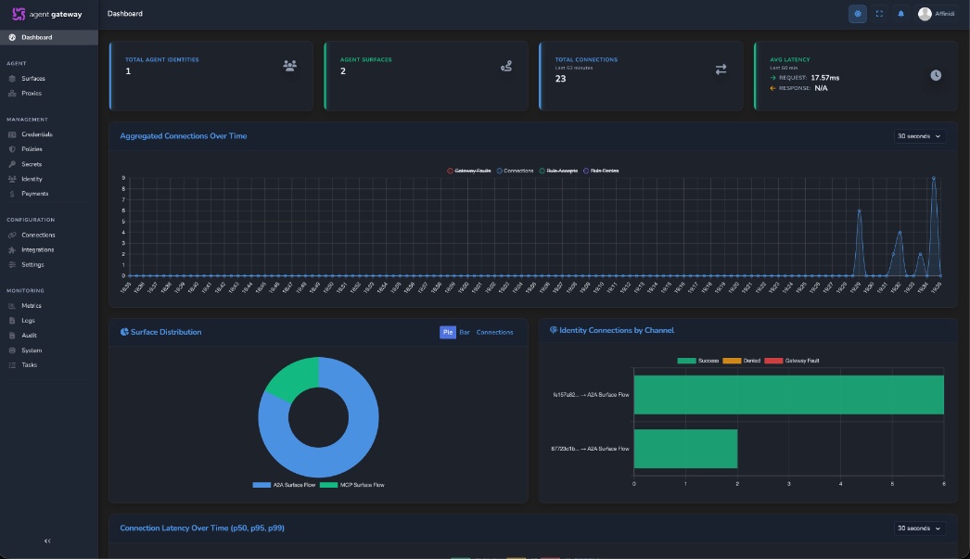This screenshot has width=970, height=560.
Task: Click Integrations label in sidebar
Action: pos(38,250)
